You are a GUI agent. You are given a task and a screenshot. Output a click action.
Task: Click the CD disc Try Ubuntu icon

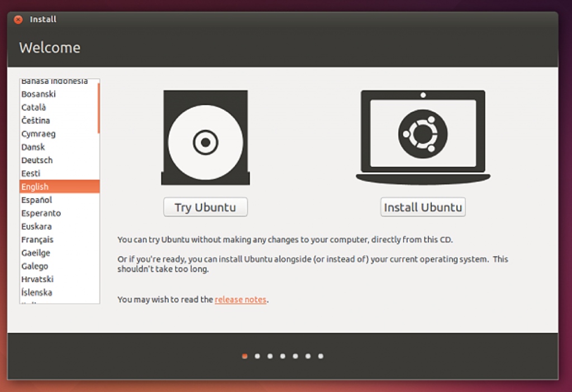click(x=206, y=137)
